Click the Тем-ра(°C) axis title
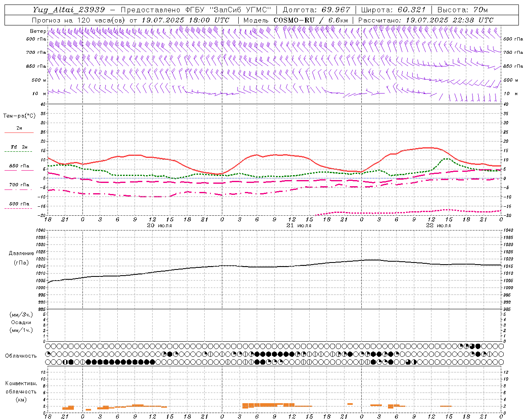Screen dimensions: 525x420 coord(19,116)
